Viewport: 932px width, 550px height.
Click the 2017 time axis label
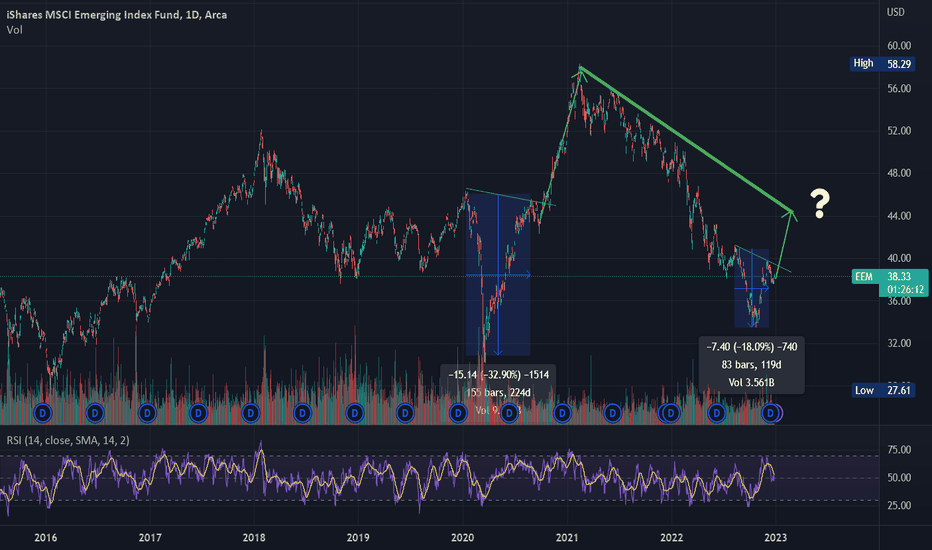coord(150,538)
